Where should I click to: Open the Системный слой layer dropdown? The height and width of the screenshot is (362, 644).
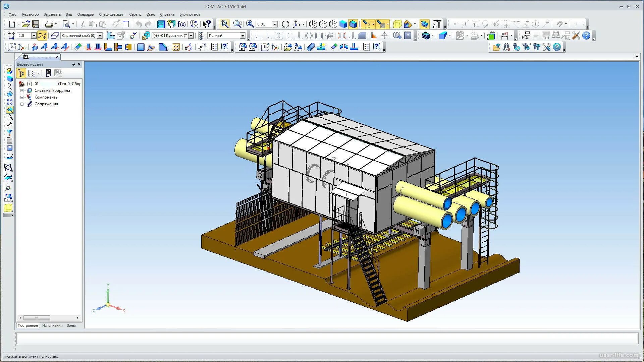tap(100, 36)
